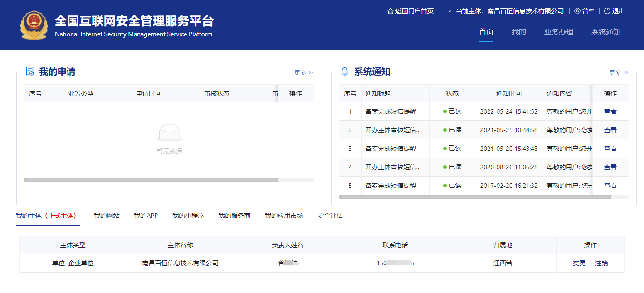Click 查看 on the 备案完成短信提醒 notification
Viewport: 644px width, 293px height.
point(610,111)
